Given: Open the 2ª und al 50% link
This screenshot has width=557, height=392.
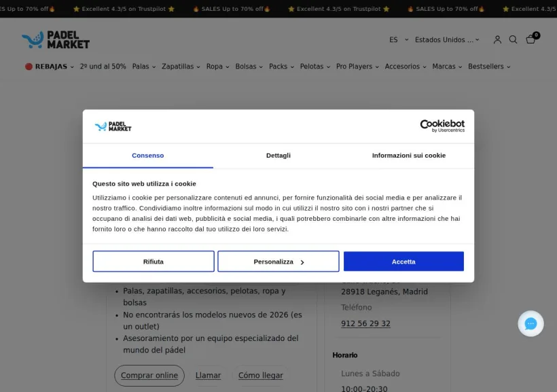Looking at the screenshot, I should click(x=103, y=67).
